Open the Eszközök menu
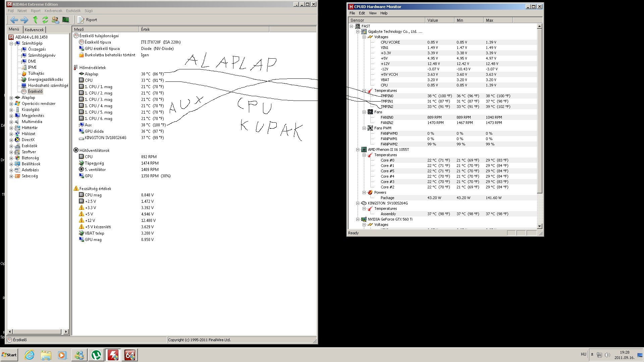644x362 pixels. point(73,11)
